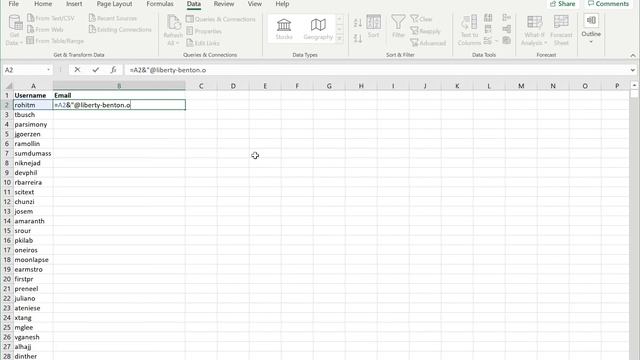The image size is (640, 360).
Task: Select cell containing 'vganesh'
Action: click(x=33, y=337)
